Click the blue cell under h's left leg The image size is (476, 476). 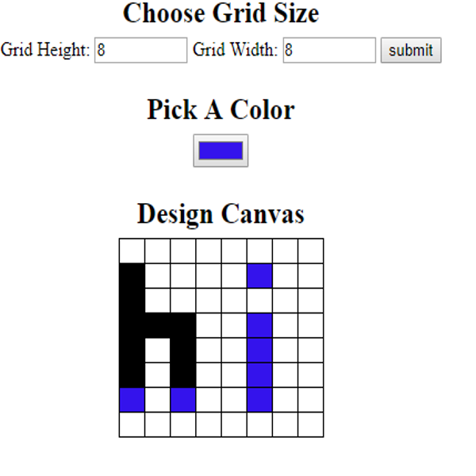click(x=132, y=400)
